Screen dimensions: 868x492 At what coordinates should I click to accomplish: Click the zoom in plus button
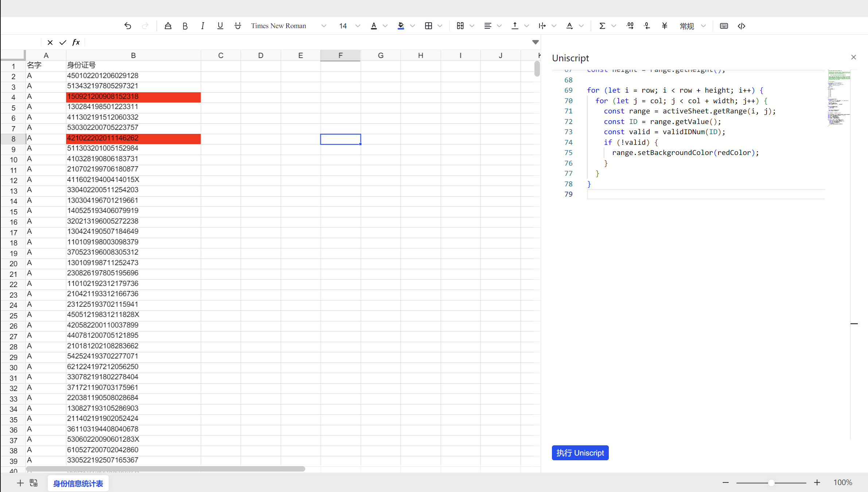click(817, 483)
